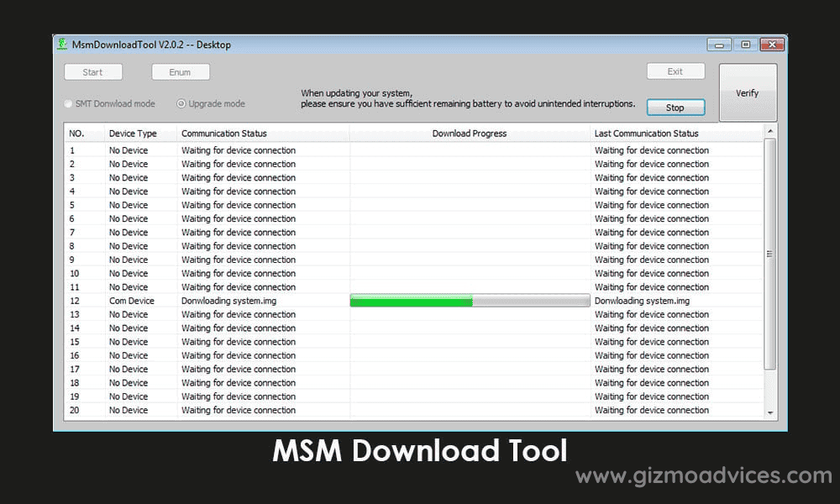Select row number 12 in the list
This screenshot has height=504, width=840.
tap(75, 301)
